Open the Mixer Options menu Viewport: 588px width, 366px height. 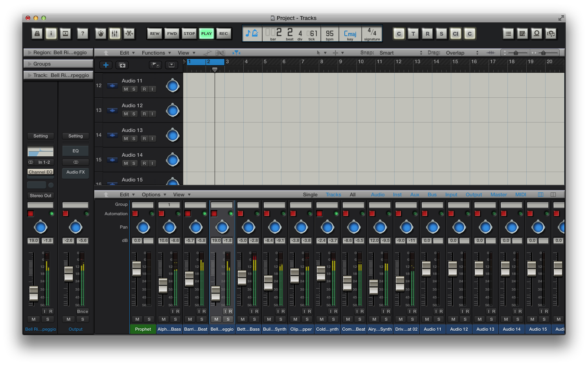[154, 194]
